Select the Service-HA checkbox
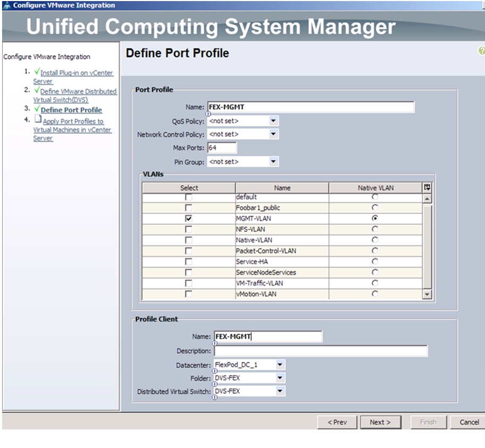 coord(189,262)
